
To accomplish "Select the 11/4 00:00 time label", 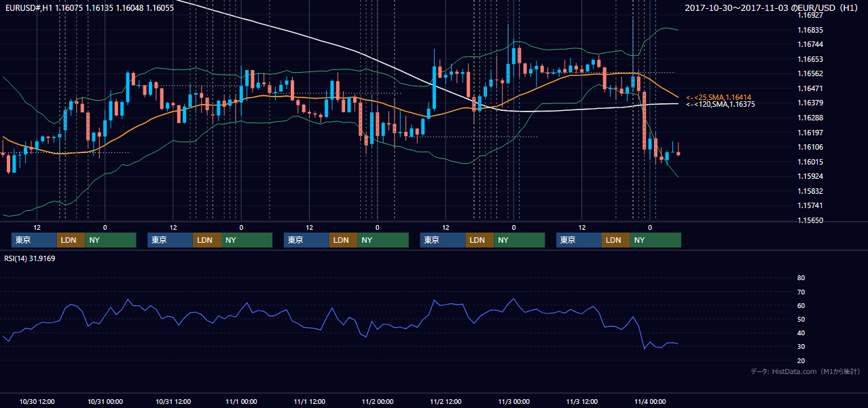I will [651, 401].
